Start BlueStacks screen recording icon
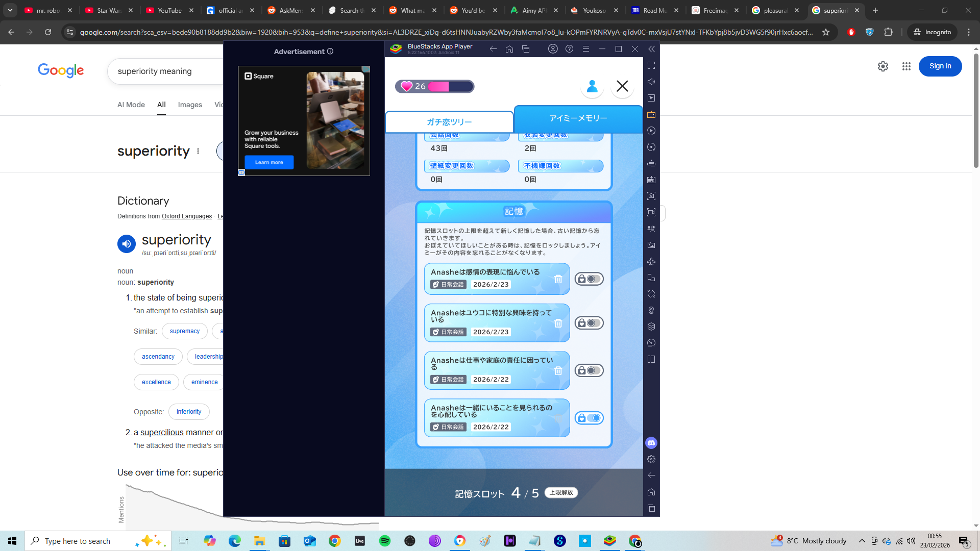980x551 pixels. pos(651,212)
